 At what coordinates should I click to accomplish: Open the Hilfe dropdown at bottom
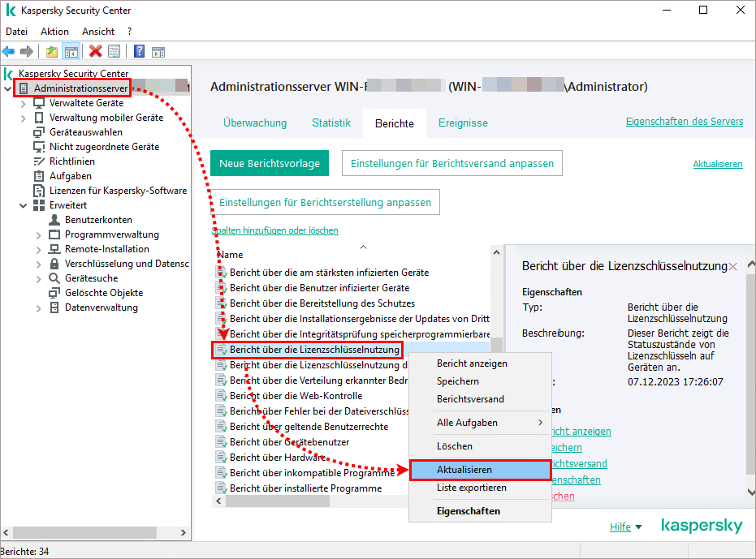(625, 527)
